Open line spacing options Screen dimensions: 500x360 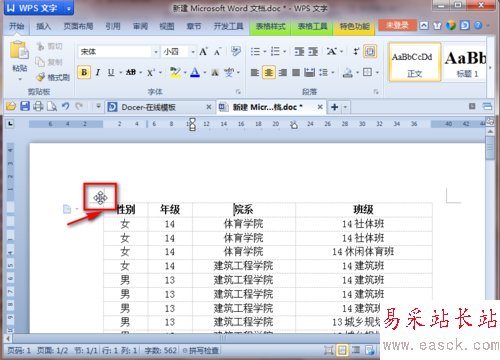tap(323, 72)
